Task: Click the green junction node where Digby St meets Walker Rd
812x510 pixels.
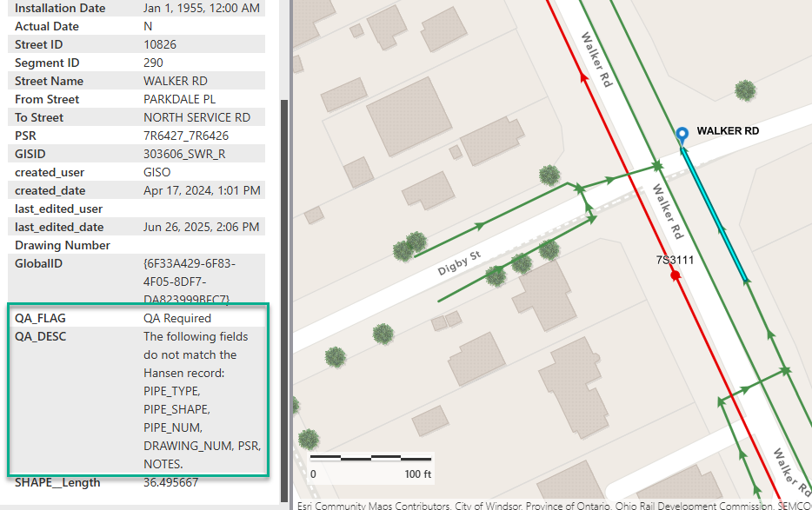Action: (658, 165)
